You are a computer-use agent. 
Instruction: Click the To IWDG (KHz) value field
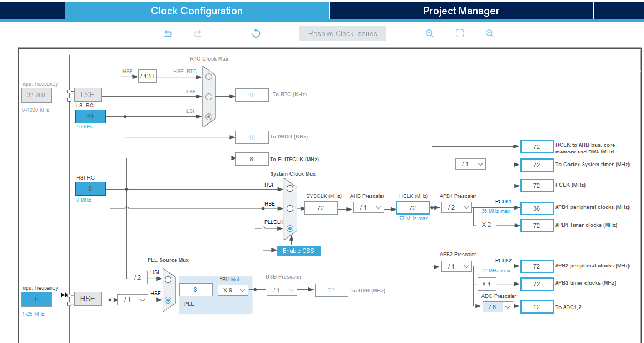coord(252,137)
